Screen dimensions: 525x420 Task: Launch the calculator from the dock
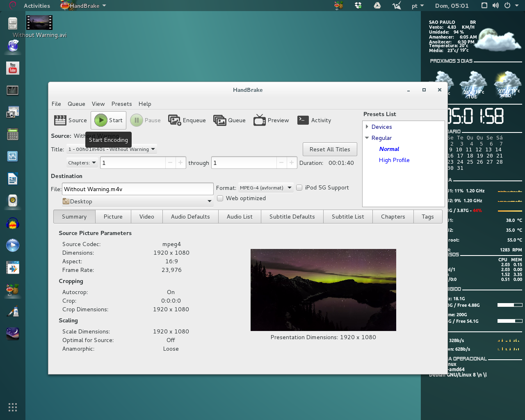pyautogui.click(x=13, y=134)
